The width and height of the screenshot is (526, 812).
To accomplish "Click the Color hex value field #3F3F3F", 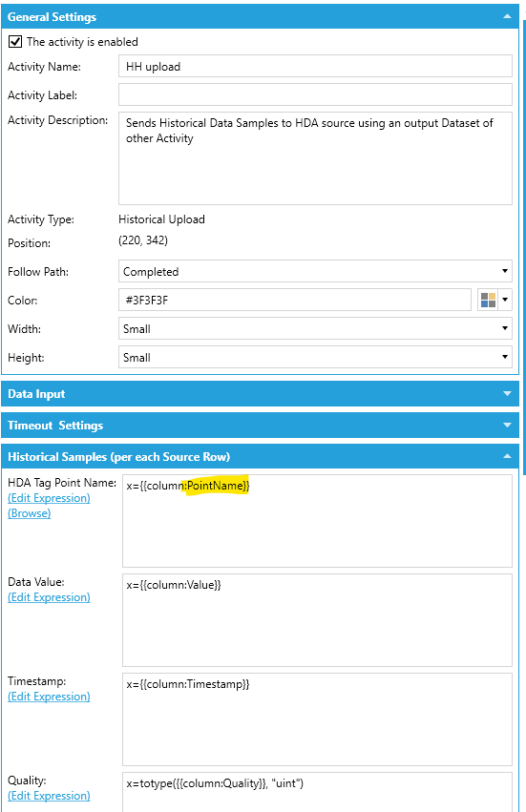I will click(294, 300).
